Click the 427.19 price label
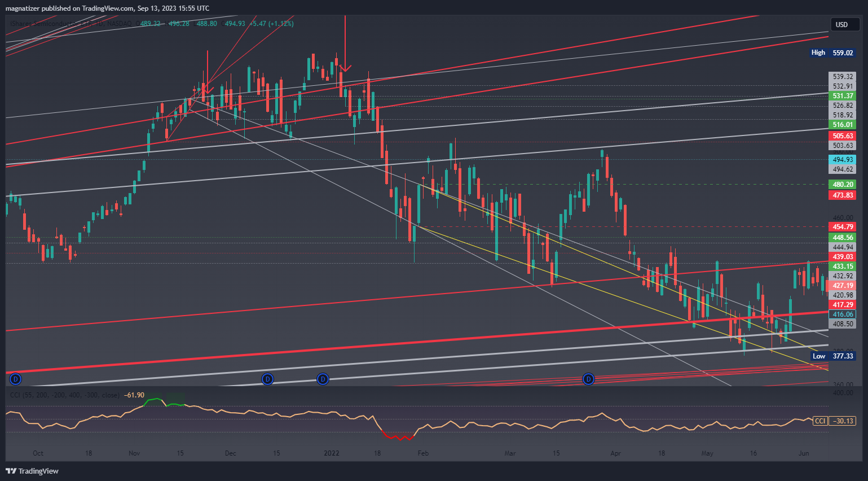The height and width of the screenshot is (481, 868). (843, 286)
